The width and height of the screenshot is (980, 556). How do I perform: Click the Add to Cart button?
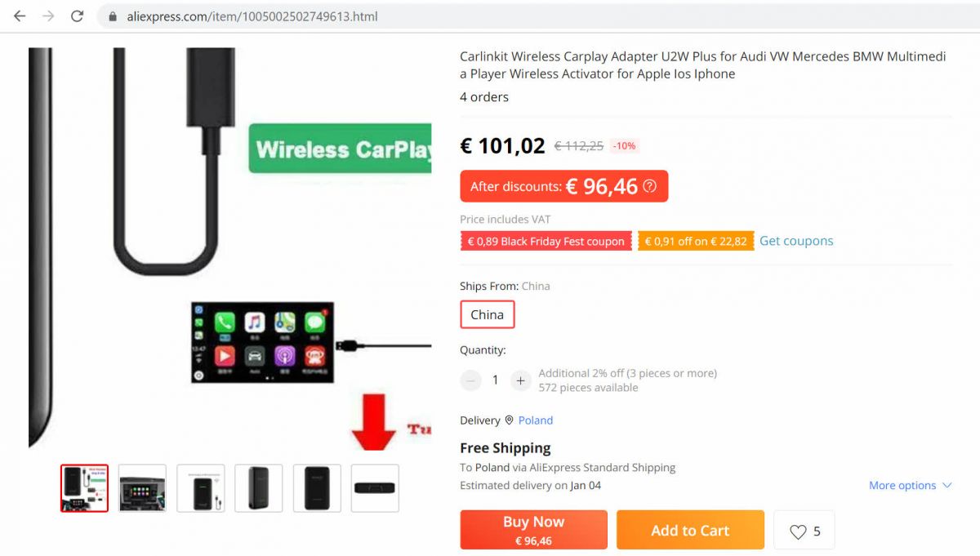point(690,530)
